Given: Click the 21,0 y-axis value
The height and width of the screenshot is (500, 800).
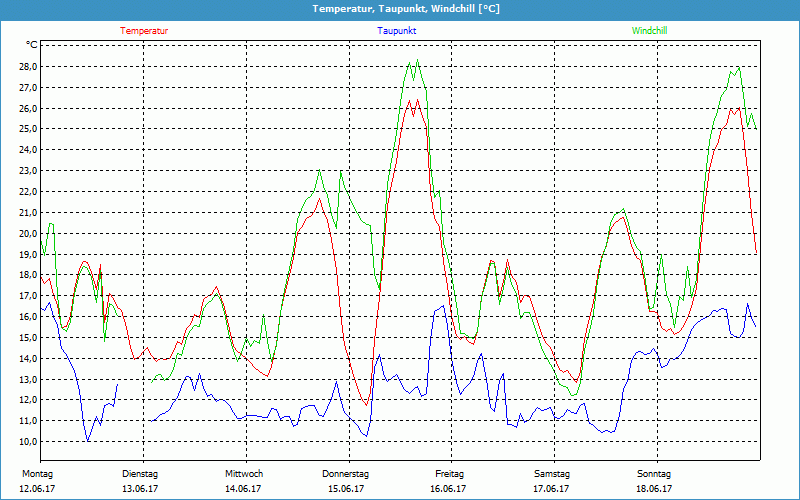Looking at the screenshot, I should coord(28,213).
